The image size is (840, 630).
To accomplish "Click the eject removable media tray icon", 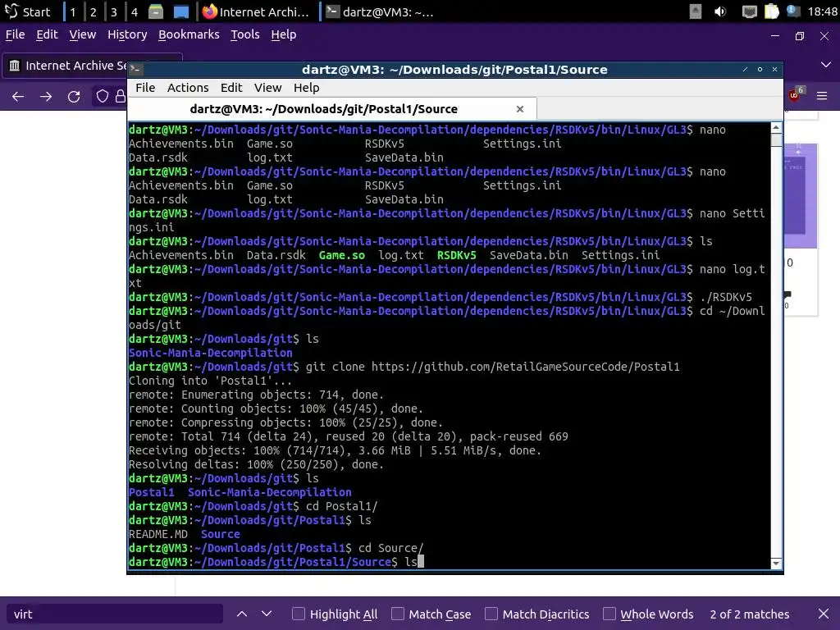I will [x=696, y=11].
